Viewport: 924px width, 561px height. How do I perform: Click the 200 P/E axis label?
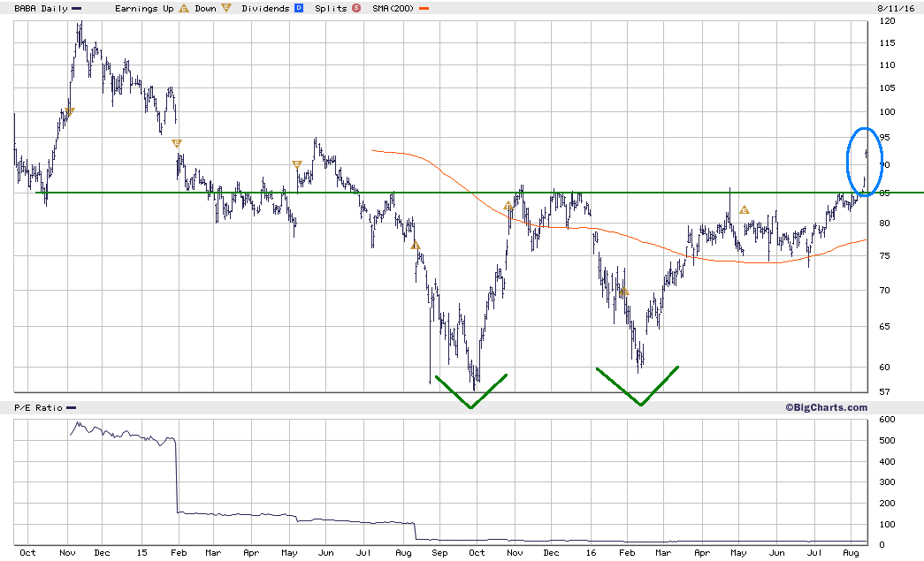[x=887, y=504]
